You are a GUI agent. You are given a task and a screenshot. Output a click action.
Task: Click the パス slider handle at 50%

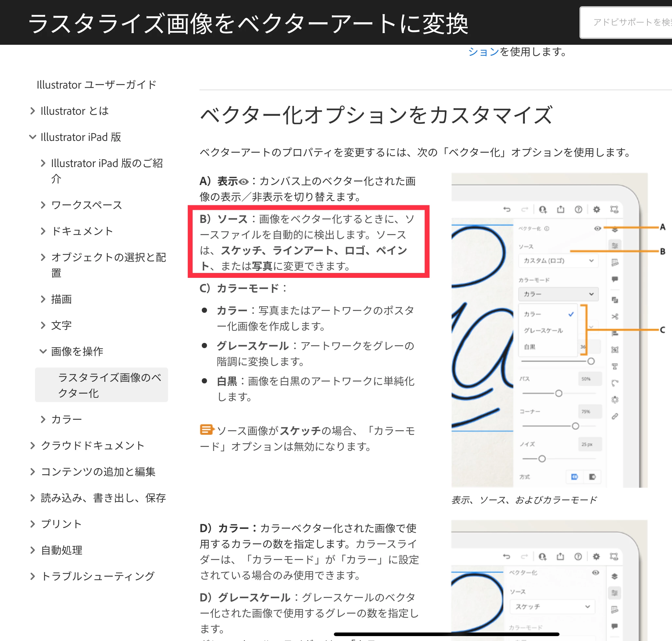point(559,394)
